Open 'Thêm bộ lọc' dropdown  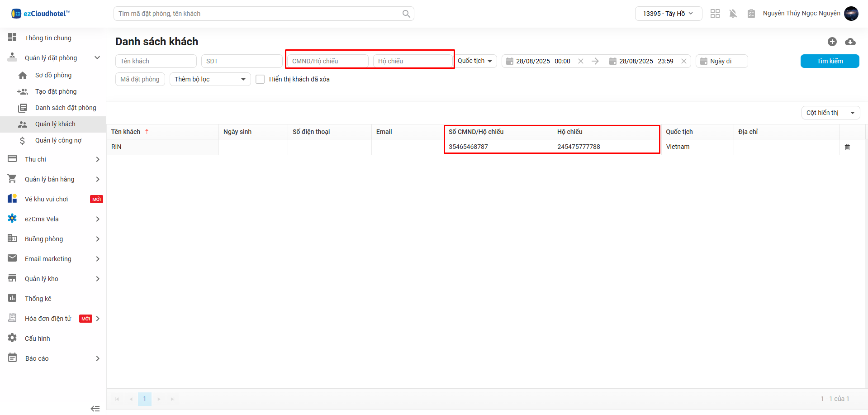(x=210, y=79)
